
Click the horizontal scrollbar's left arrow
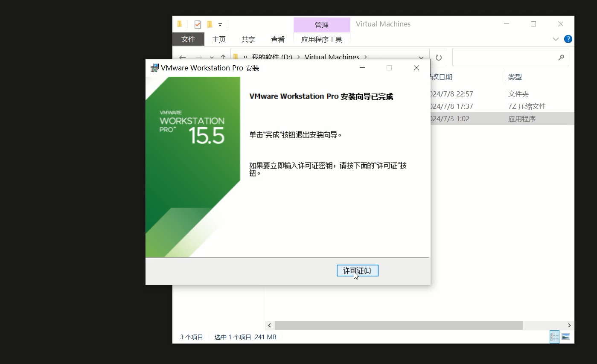point(270,325)
